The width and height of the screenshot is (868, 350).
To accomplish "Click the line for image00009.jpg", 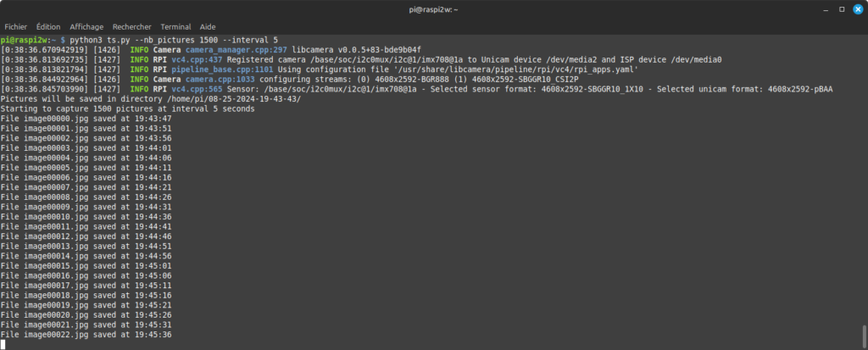I will [x=86, y=207].
